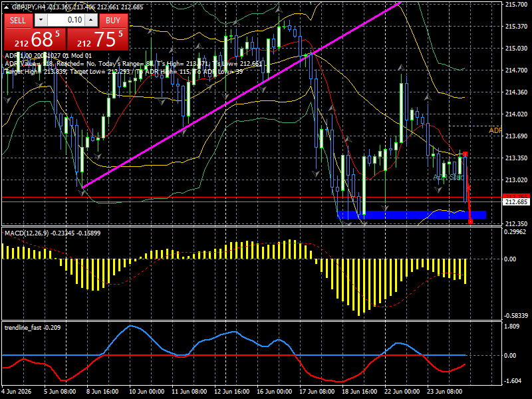Click the 214.360 price scale label

[x=516, y=92]
